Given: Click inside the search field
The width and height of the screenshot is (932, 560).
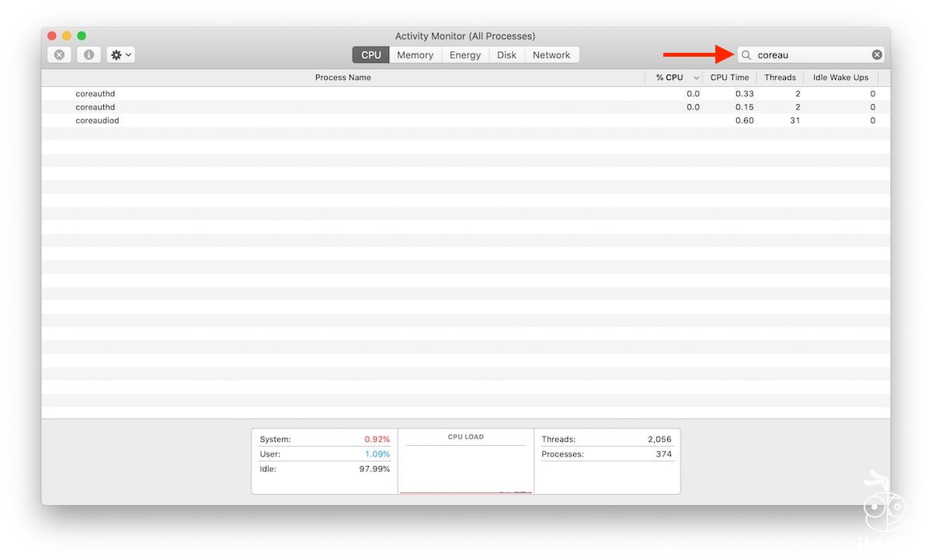Looking at the screenshot, I should pos(812,55).
